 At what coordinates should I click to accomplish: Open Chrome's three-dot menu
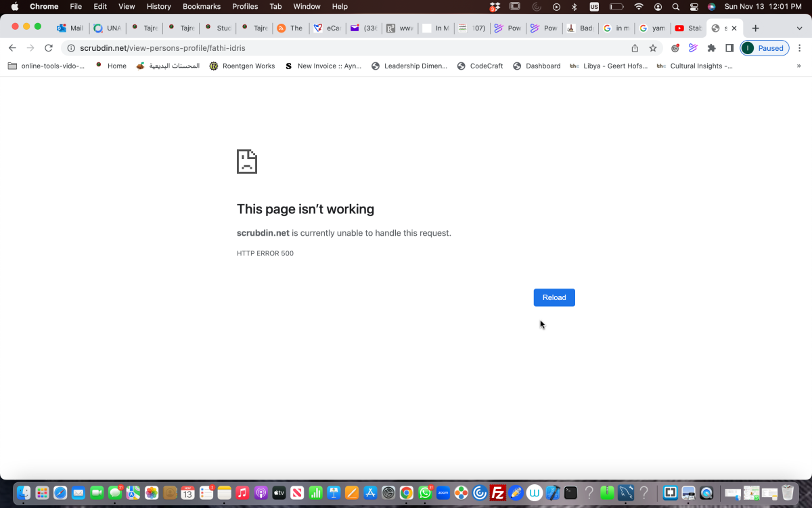point(800,48)
